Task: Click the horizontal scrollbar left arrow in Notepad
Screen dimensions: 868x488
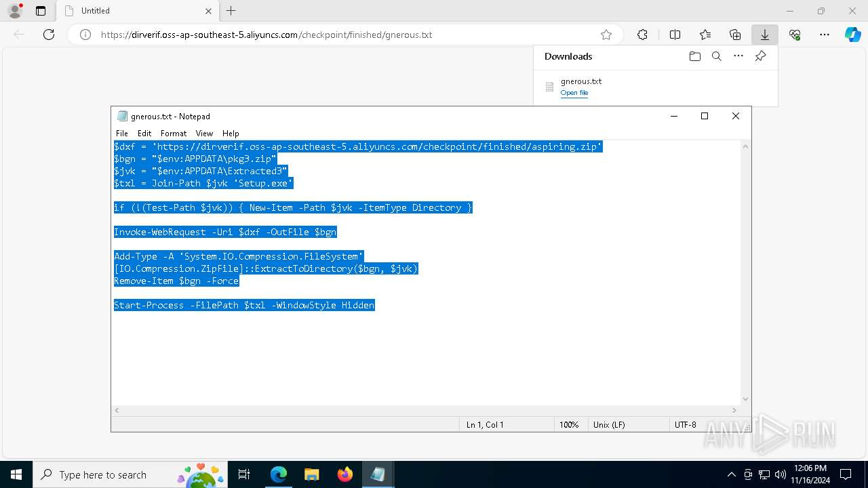Action: [117, 410]
